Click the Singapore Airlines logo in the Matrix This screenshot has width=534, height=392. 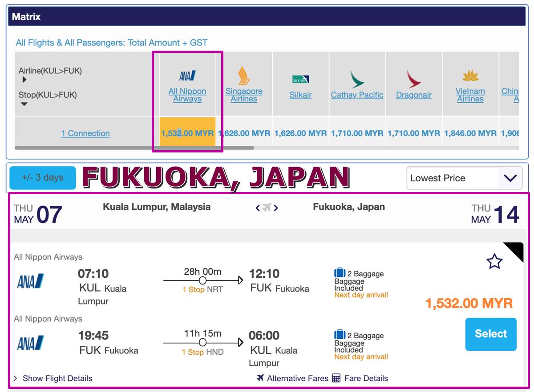pos(244,76)
